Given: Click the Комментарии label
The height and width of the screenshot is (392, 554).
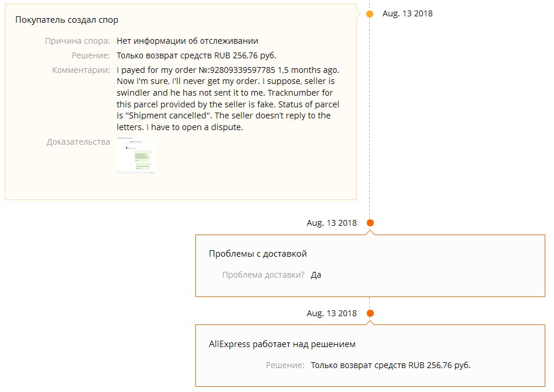Looking at the screenshot, I should click(81, 70).
